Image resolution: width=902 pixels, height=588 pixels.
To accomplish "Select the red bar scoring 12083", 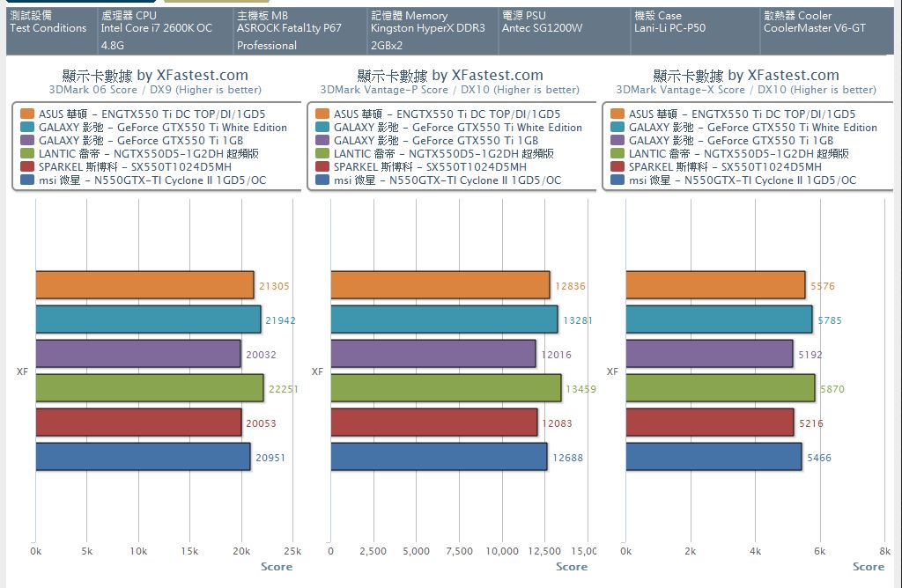I will [x=434, y=423].
